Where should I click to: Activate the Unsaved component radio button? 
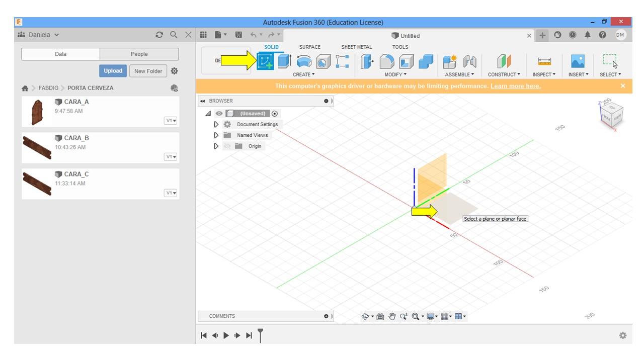[x=275, y=114]
